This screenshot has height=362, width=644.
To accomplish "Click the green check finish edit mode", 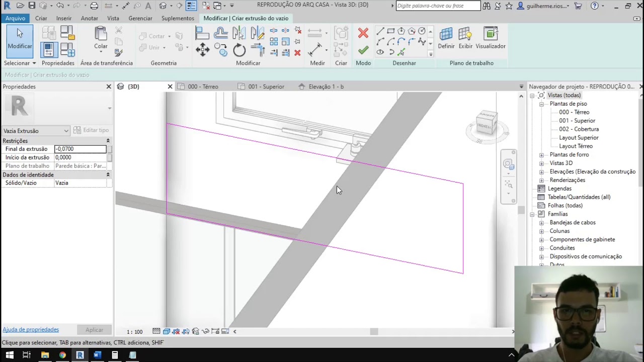I will pos(363,50).
